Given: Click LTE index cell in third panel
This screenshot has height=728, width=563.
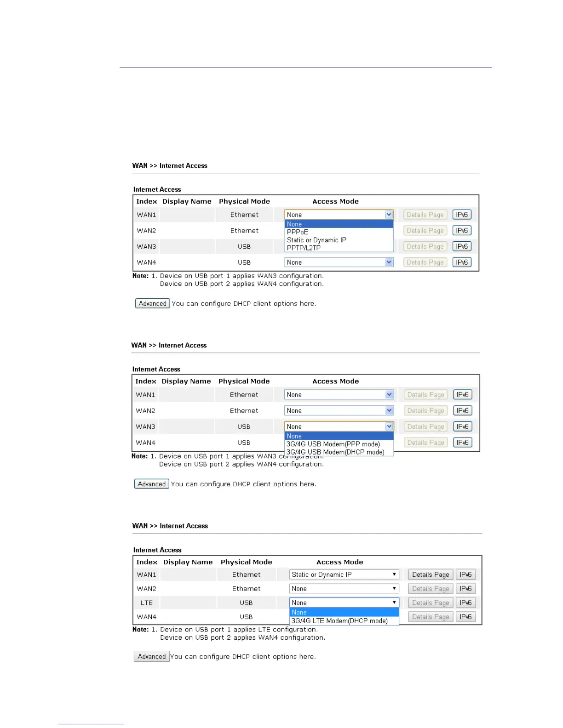Looking at the screenshot, I should point(147,603).
